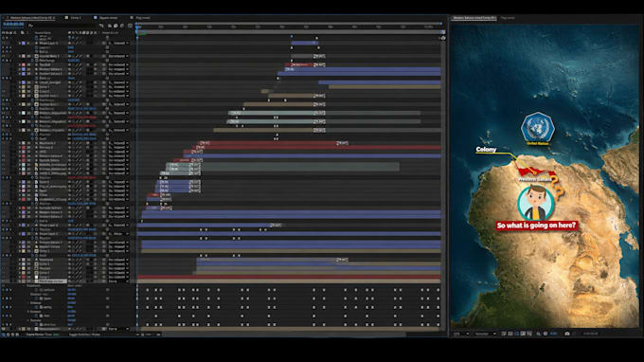Select the Shape Layer 5 layer name
The height and width of the screenshot is (362, 644).
[x=48, y=44]
